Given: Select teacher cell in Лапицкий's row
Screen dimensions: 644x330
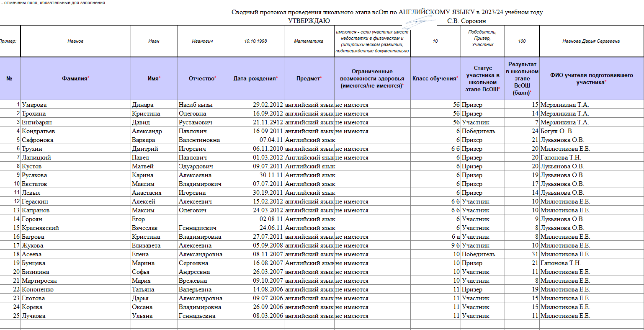Looking at the screenshot, I should (x=592, y=157).
